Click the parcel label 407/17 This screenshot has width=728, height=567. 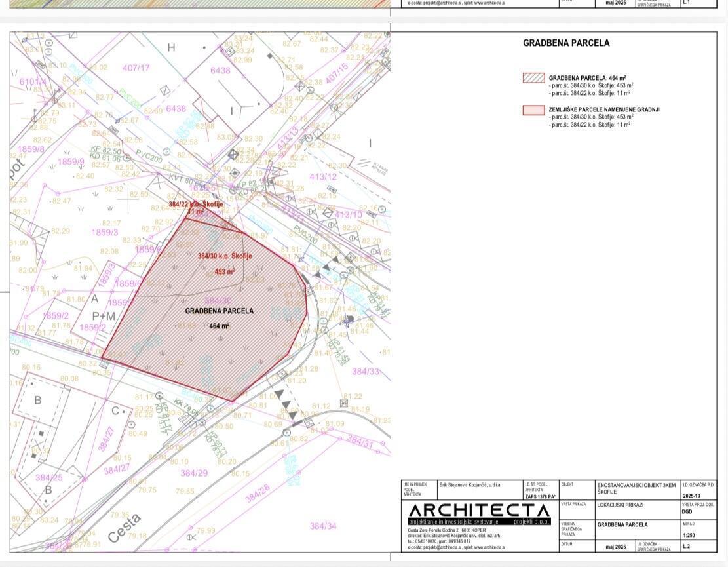point(136,68)
